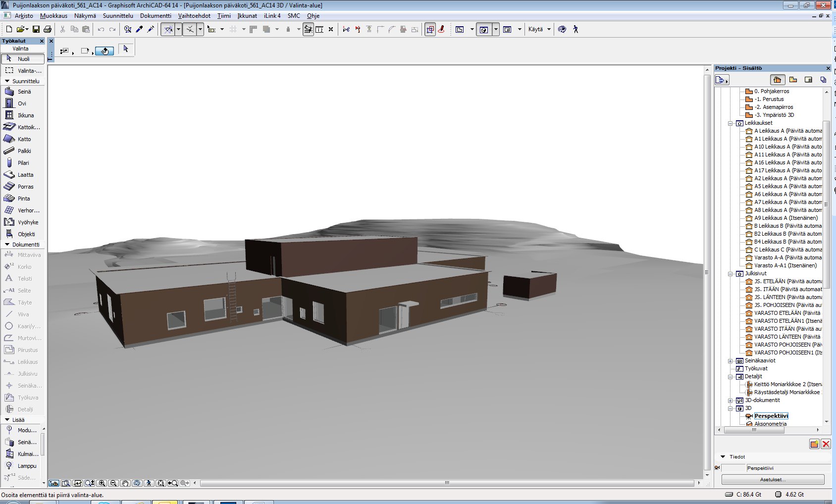Collapse the Leikkaukset tree node
Screen dimensions: 836x504
(x=730, y=123)
